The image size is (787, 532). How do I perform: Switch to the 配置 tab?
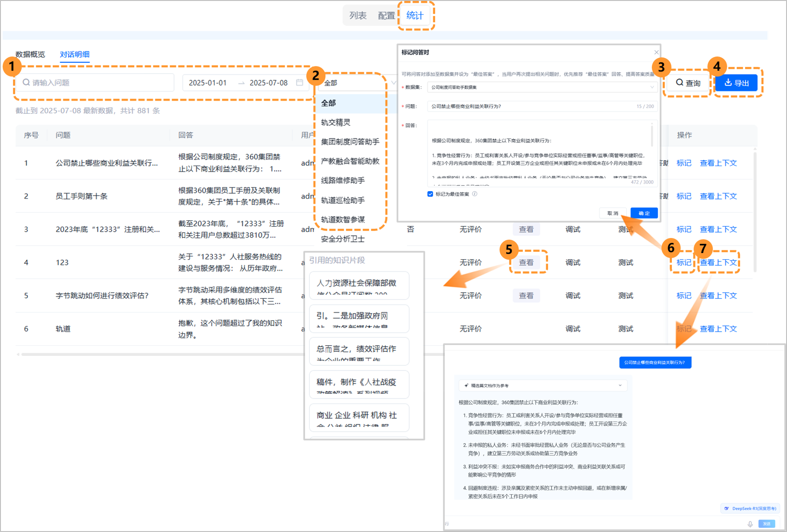(x=386, y=15)
